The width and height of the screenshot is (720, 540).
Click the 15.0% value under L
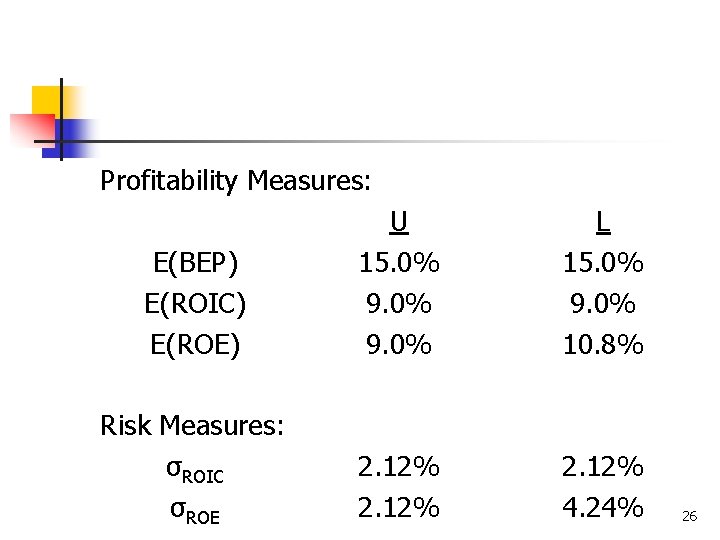point(602,263)
